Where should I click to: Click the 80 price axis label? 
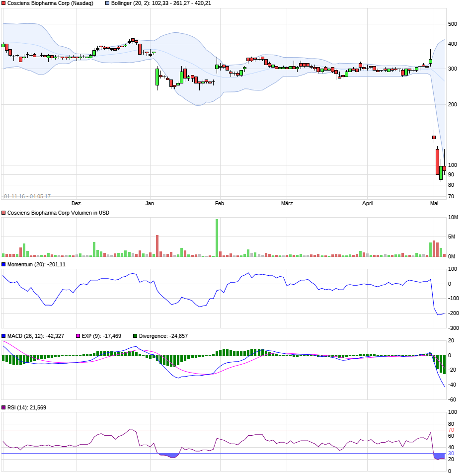pyautogui.click(x=451, y=185)
